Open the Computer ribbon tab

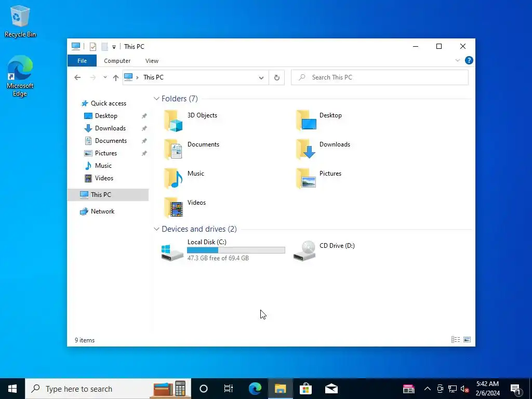coord(117,61)
